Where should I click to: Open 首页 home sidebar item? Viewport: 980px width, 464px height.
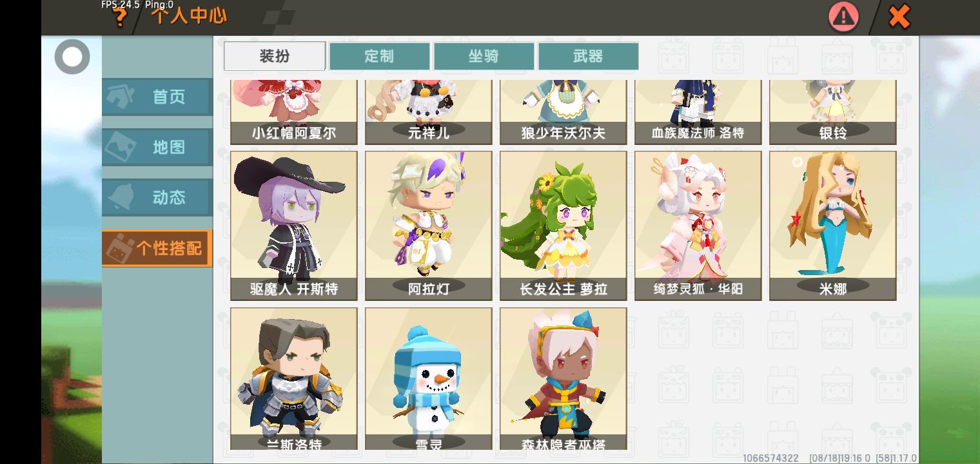pos(157,97)
